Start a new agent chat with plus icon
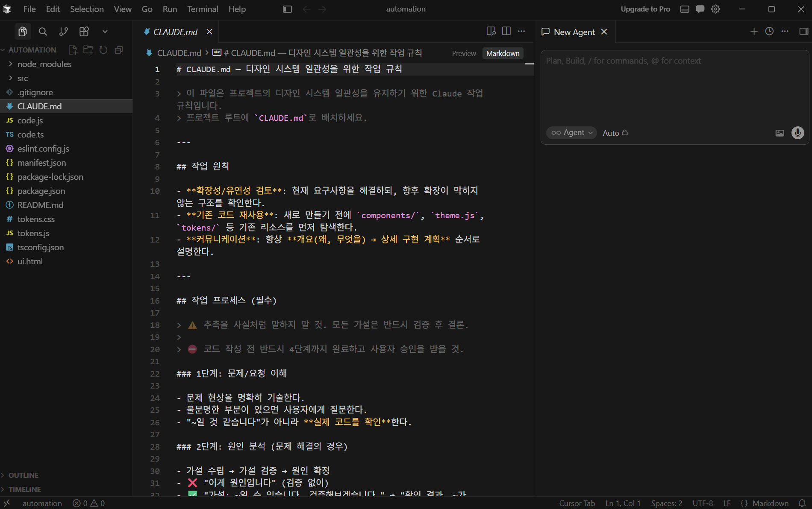 coord(754,31)
